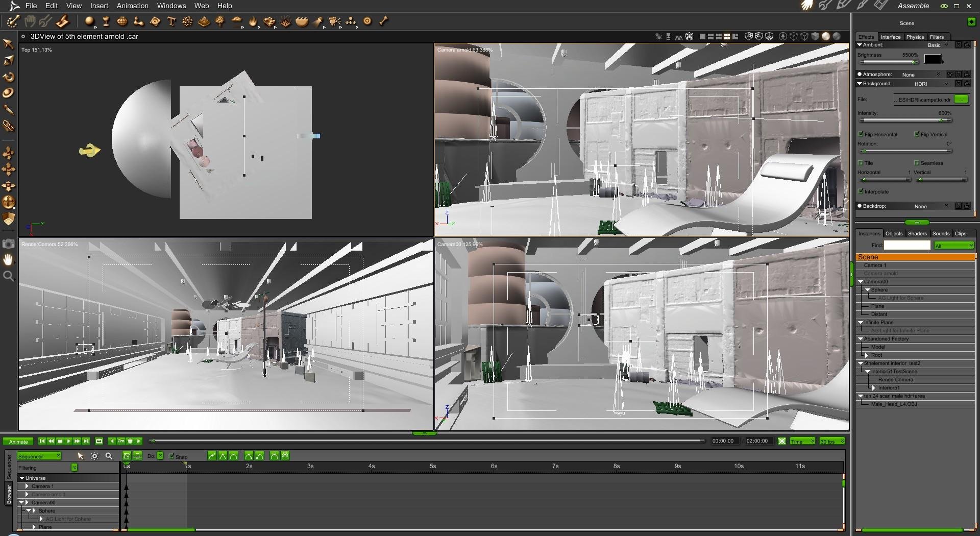The height and width of the screenshot is (536, 980).
Task: Toggle the Flip Horizontal checkbox
Action: [861, 134]
